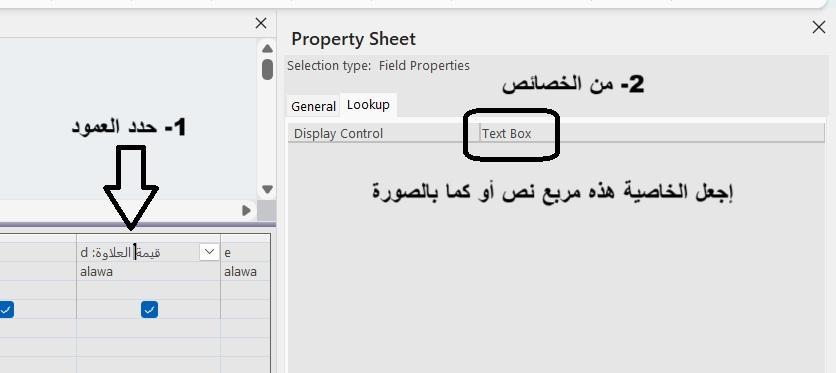The height and width of the screenshot is (373, 836).
Task: Click the horizontal scrollbar right arrow
Action: (246, 210)
